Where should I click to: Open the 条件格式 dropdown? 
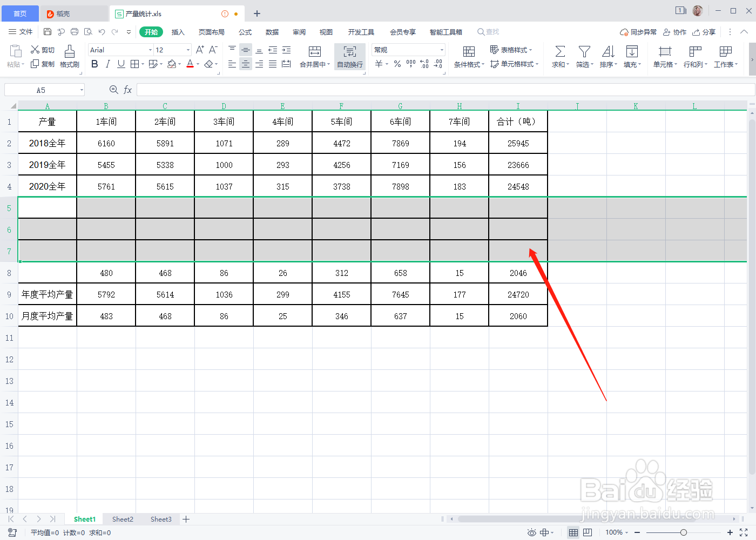[x=469, y=57]
